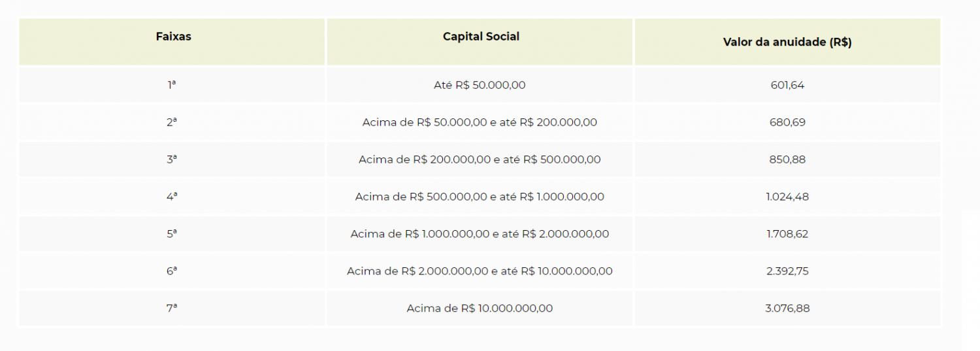Click the 1.024,48 annuity value
This screenshot has height=351, width=980.
[787, 197]
